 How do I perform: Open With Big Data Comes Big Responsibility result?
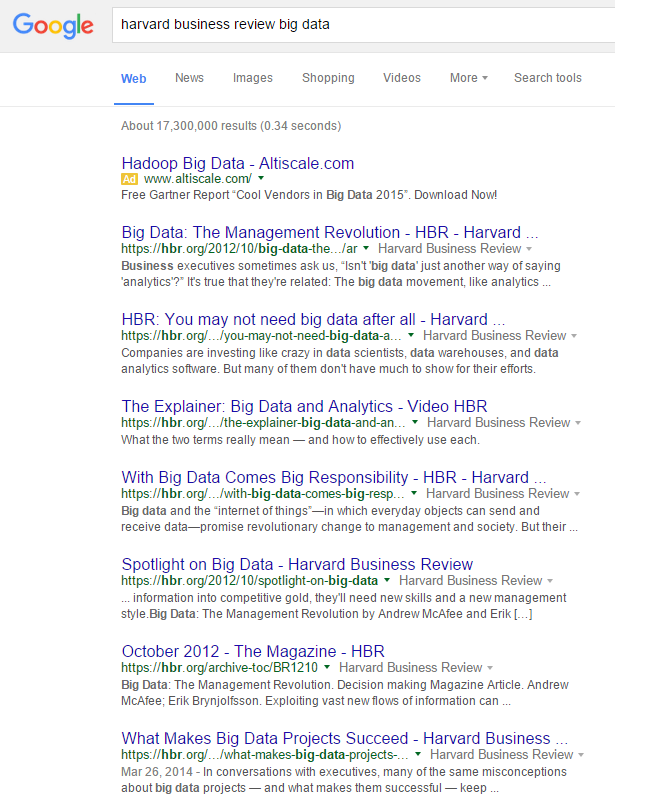point(334,477)
